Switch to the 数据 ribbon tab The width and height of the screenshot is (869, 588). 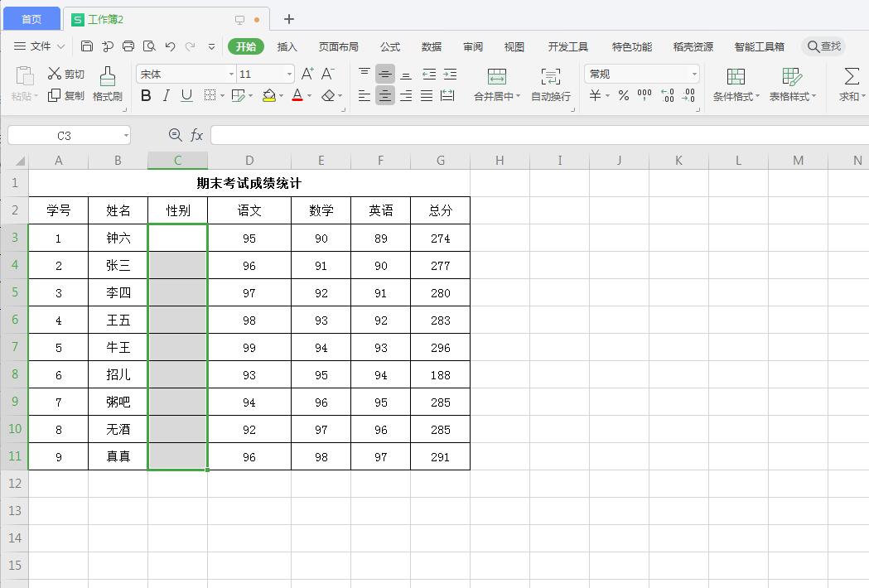pos(430,47)
